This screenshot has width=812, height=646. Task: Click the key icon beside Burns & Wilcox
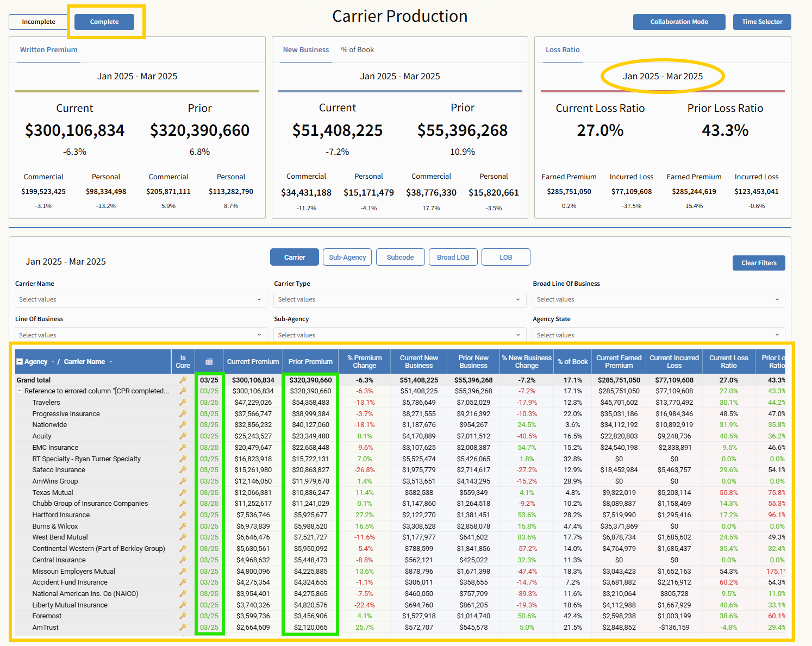(183, 526)
